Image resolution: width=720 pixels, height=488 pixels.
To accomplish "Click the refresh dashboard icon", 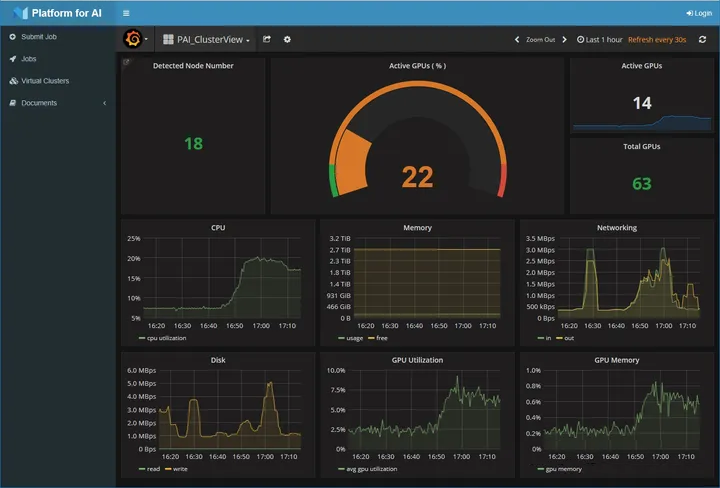I will click(702, 39).
